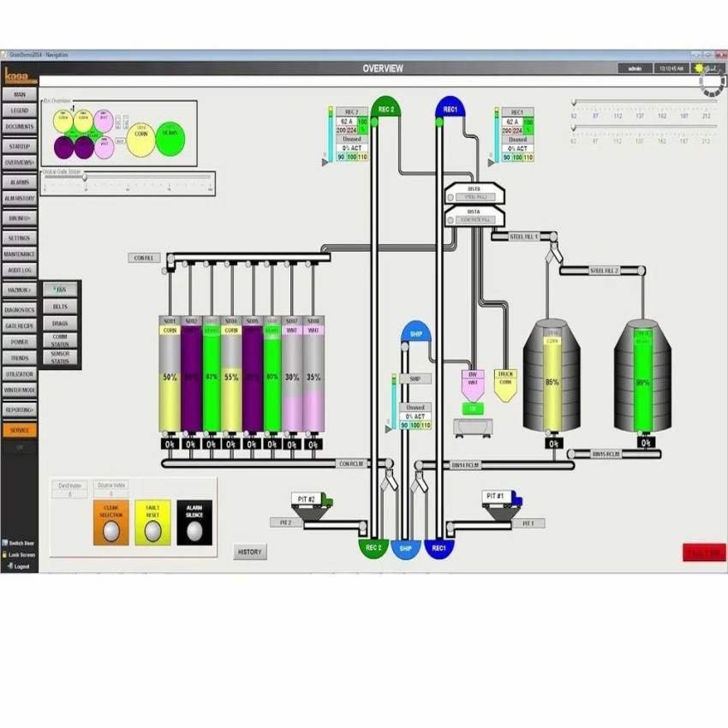View the SENSOR STATUS panel
The image size is (728, 728).
click(x=60, y=355)
